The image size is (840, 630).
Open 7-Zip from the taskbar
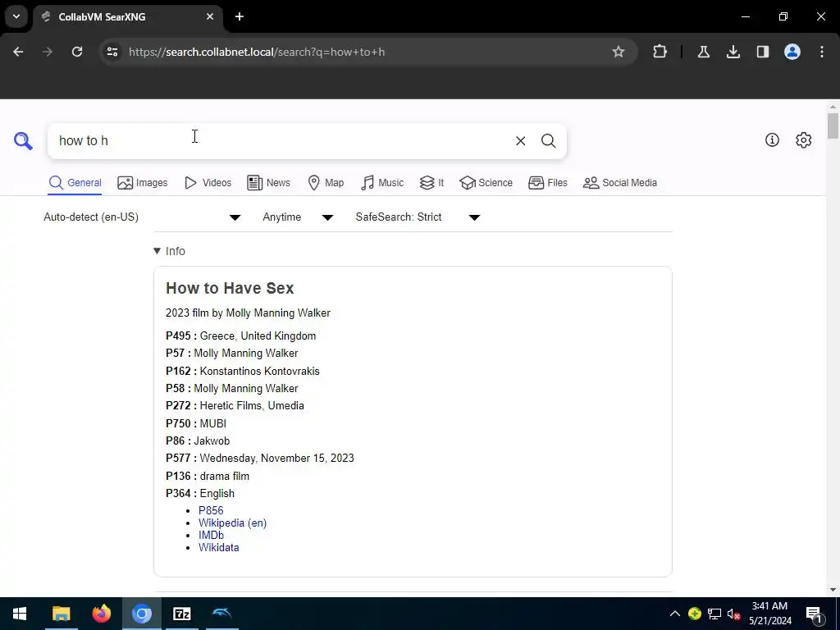point(182,614)
